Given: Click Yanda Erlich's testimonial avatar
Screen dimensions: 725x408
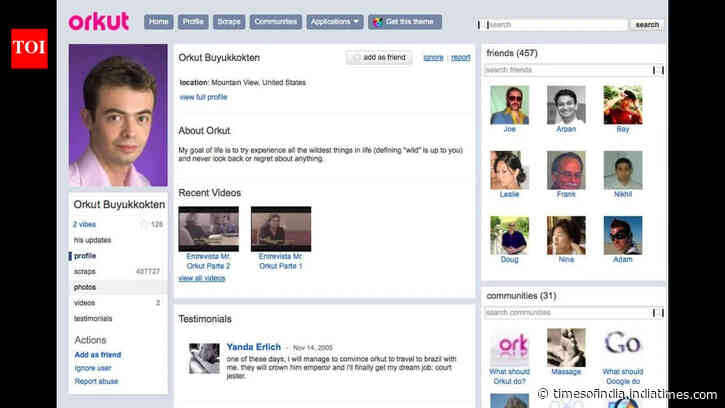Looking at the screenshot, I should click(x=204, y=359).
